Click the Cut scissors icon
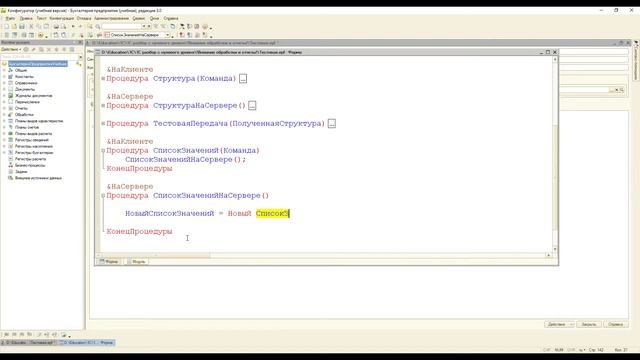 coord(31,27)
